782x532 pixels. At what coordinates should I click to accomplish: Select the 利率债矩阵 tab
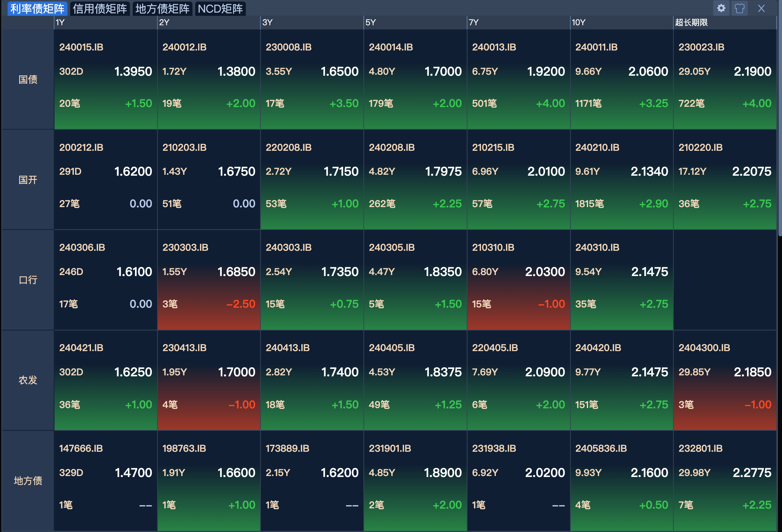(37, 9)
